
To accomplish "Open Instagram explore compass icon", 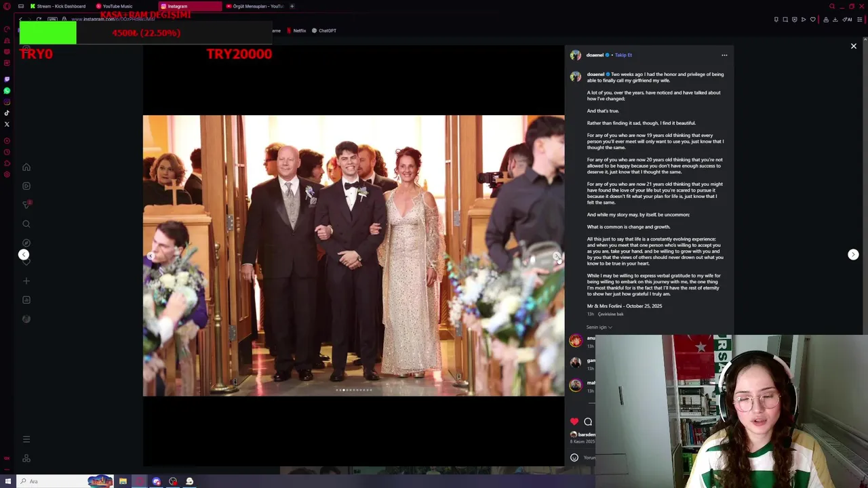I will pyautogui.click(x=26, y=243).
